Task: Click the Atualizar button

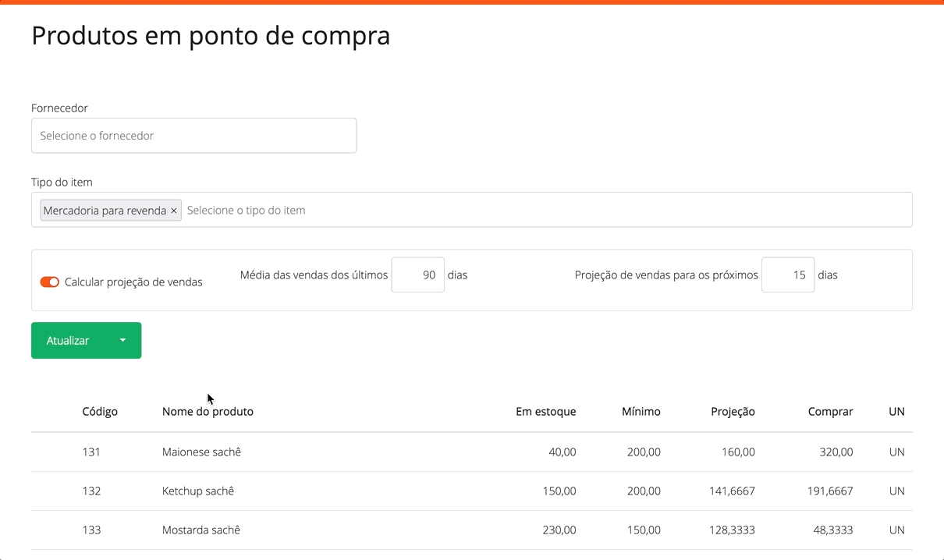Action: tap(69, 340)
